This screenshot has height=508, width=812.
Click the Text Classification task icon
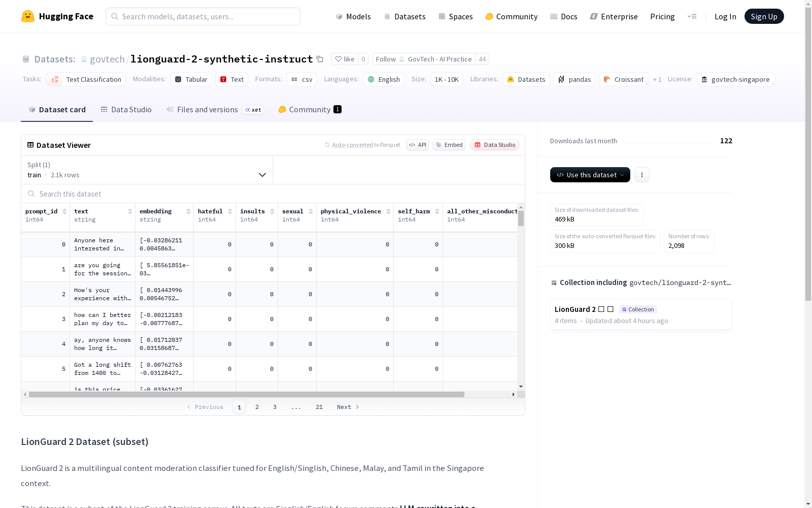[x=55, y=79]
